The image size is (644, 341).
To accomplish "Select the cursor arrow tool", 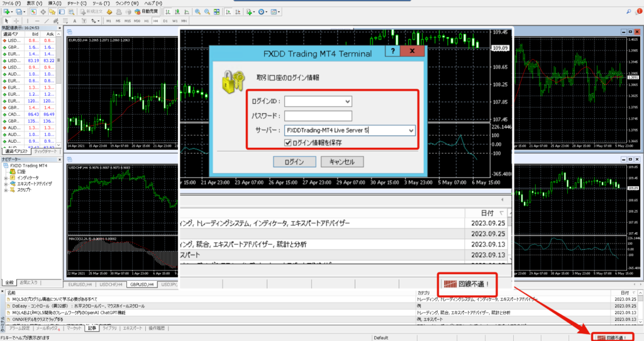I will pos(6,21).
